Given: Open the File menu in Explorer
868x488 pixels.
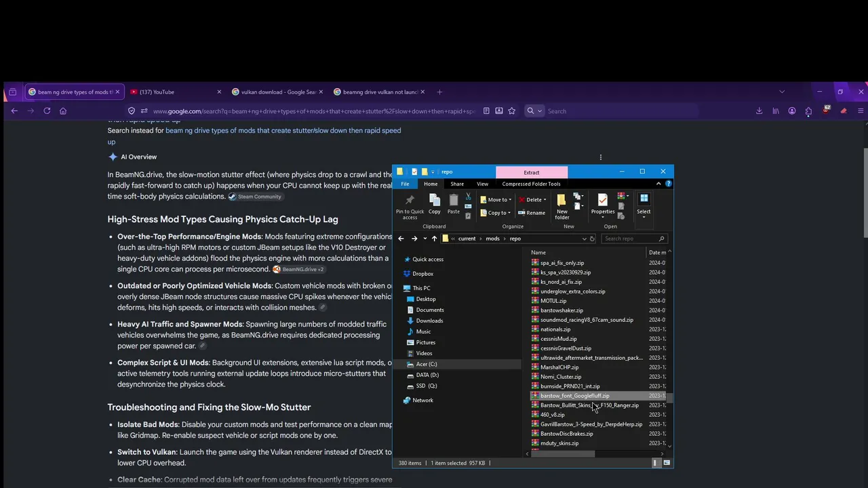Looking at the screenshot, I should tap(405, 184).
